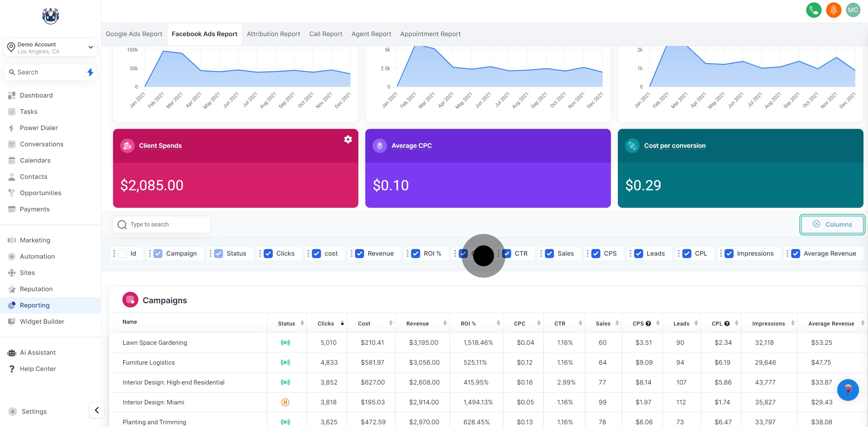868x427 pixels.
Task: Click Interior Design: Miami paused status icon
Action: click(285, 402)
